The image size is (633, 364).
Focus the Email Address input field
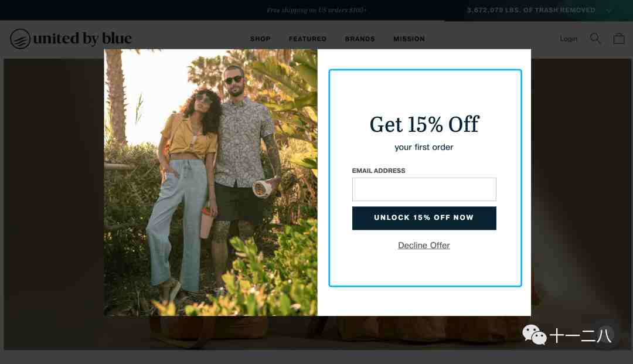pyautogui.click(x=424, y=189)
